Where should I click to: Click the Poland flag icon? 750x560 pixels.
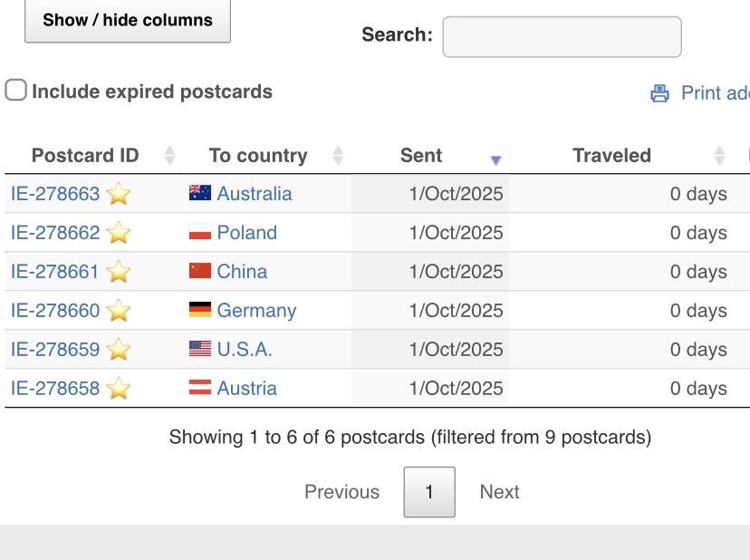pyautogui.click(x=200, y=232)
